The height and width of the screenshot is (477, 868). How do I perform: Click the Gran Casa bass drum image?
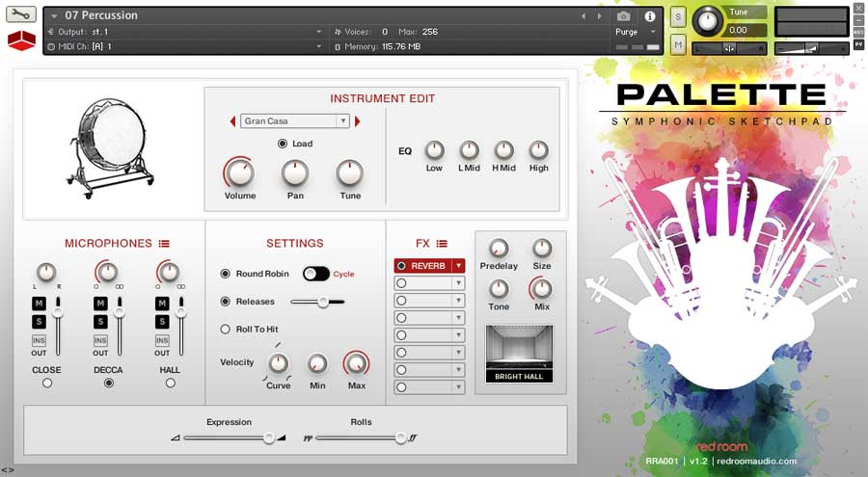pyautogui.click(x=110, y=148)
